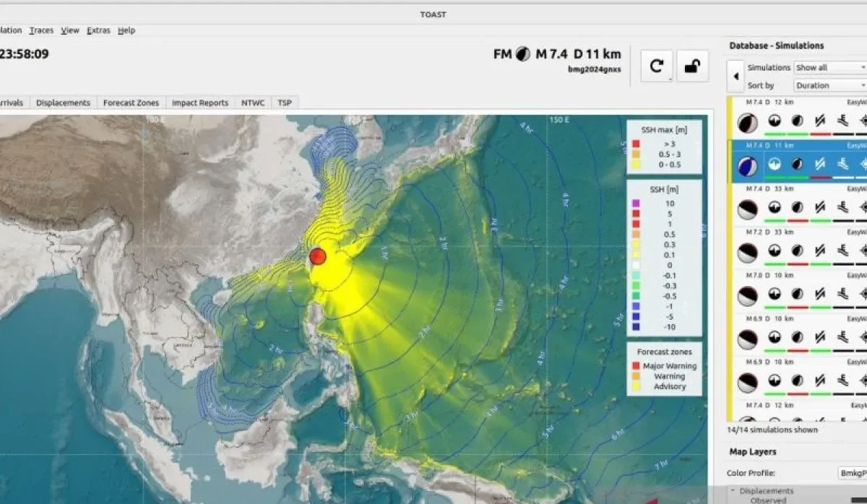The height and width of the screenshot is (504, 867).
Task: Open the Traces menu
Action: [x=41, y=30]
